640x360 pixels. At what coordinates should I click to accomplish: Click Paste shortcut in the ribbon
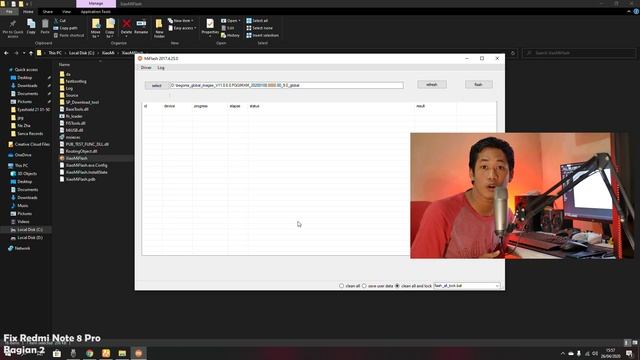click(x=69, y=36)
